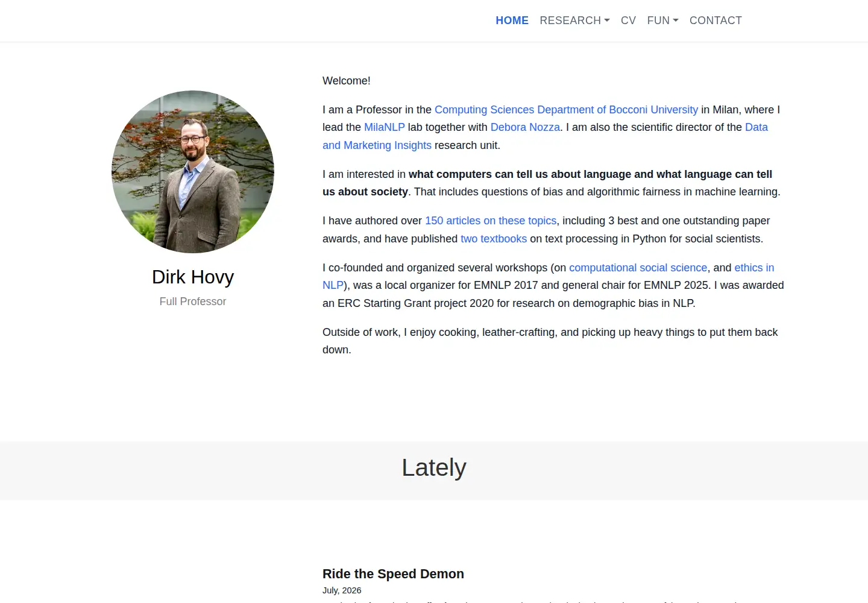
Task: Expand the RESEARCH dropdown menu
Action: pos(574,21)
